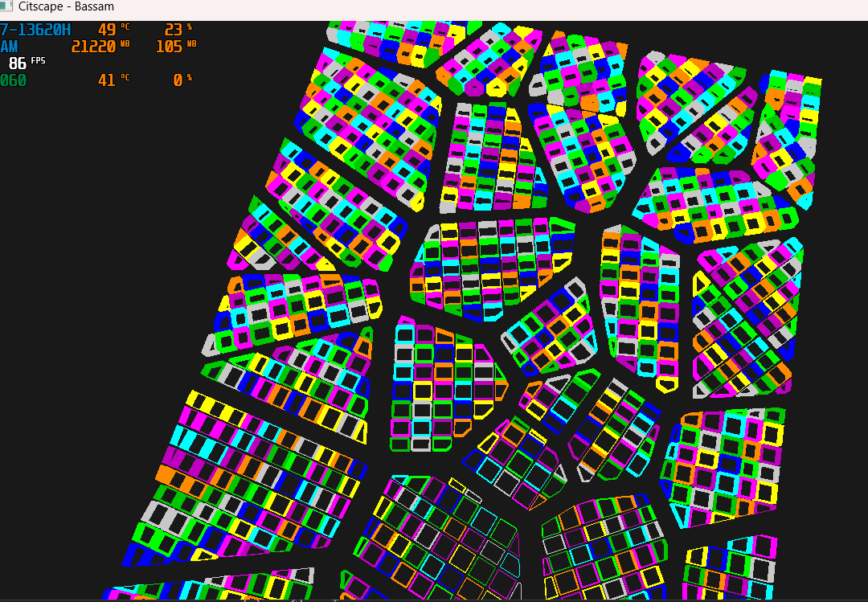Click the Citscape app icon in title bar
This screenshot has width=868, height=602.
(8, 7)
